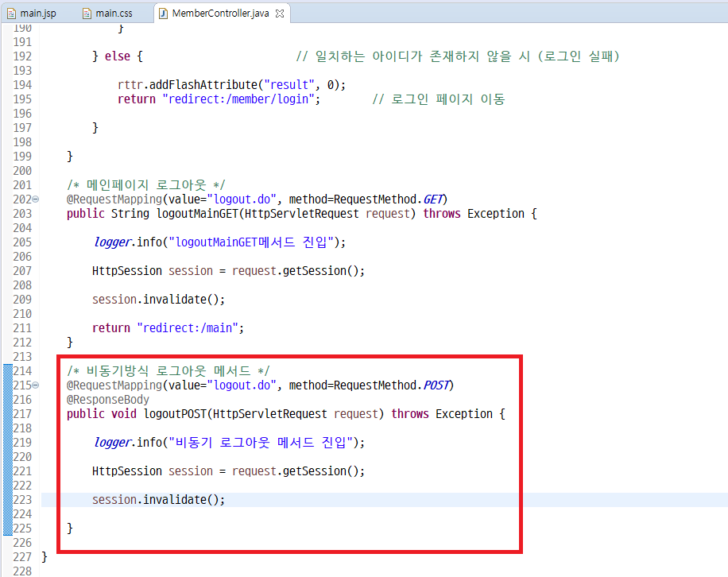
Task: Collapse the method at line 215
Action: pos(36,385)
